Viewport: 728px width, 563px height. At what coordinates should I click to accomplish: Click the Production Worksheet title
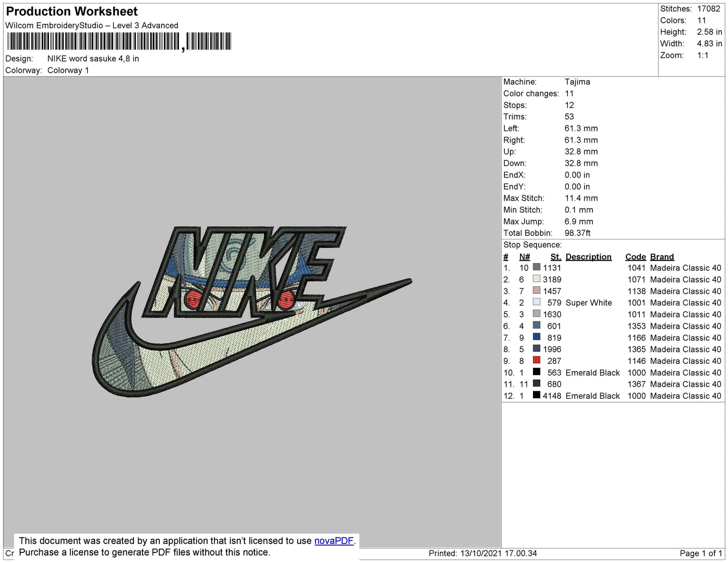72,12
